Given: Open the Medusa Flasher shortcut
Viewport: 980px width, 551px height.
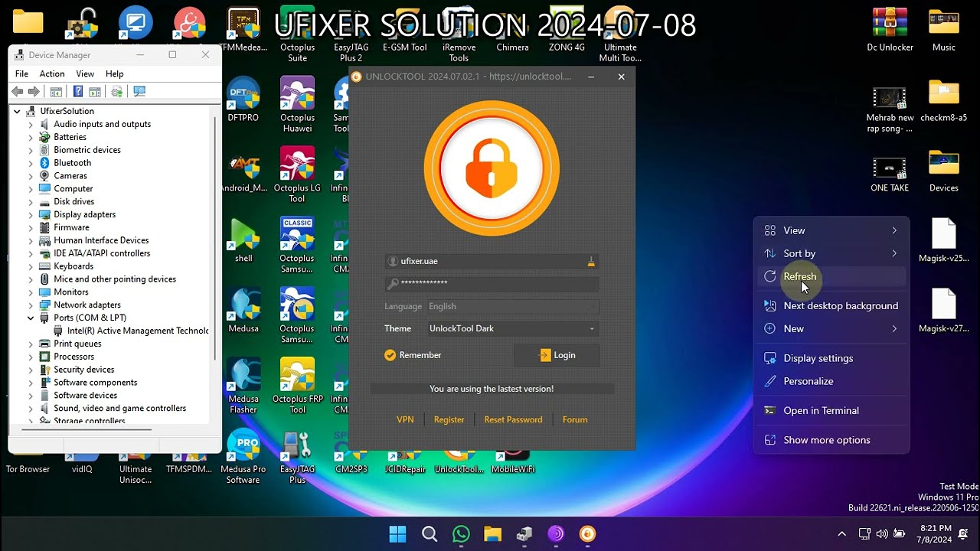Looking at the screenshot, I should click(243, 386).
